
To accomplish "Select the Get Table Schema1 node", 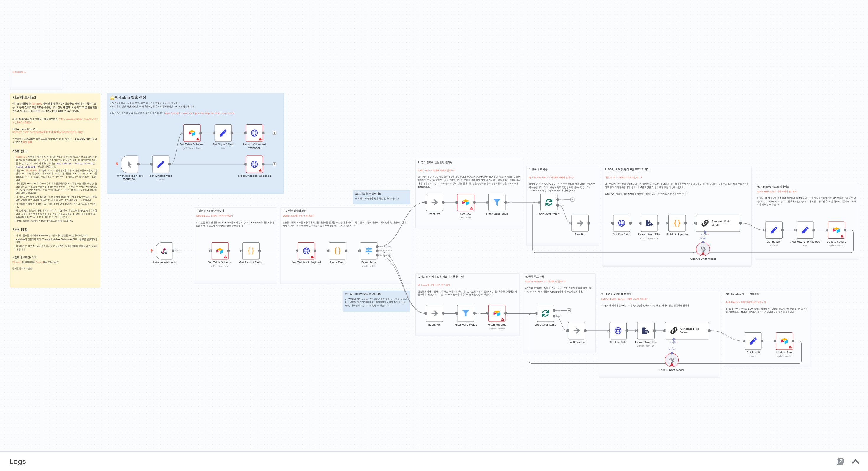I will tap(192, 133).
